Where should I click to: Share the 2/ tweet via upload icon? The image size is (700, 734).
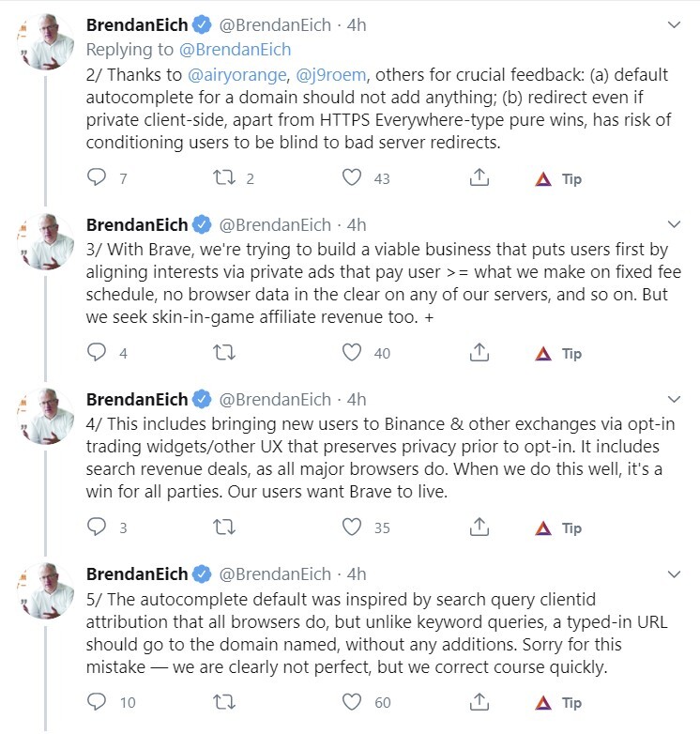click(x=479, y=178)
